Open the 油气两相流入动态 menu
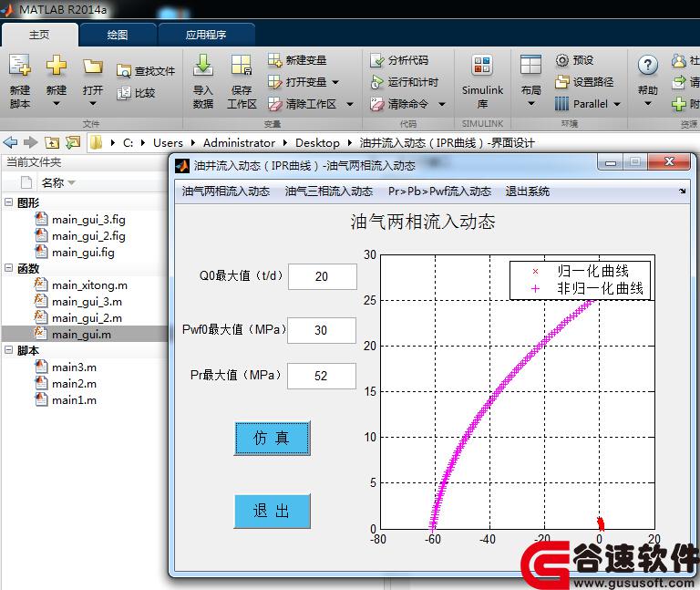Image resolution: width=700 pixels, height=590 pixels. (226, 191)
